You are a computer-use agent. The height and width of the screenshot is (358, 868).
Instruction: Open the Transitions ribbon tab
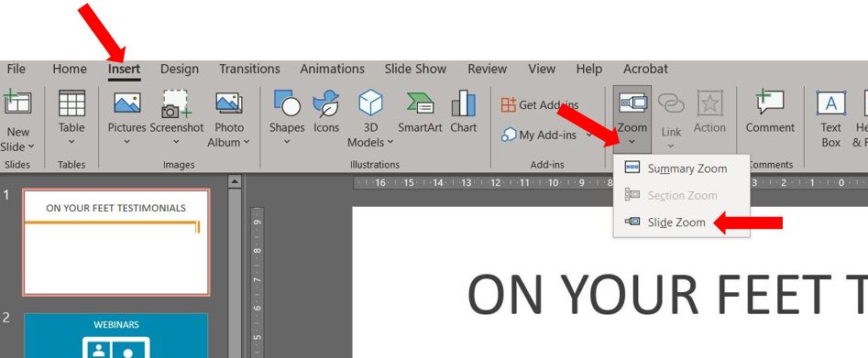click(249, 70)
